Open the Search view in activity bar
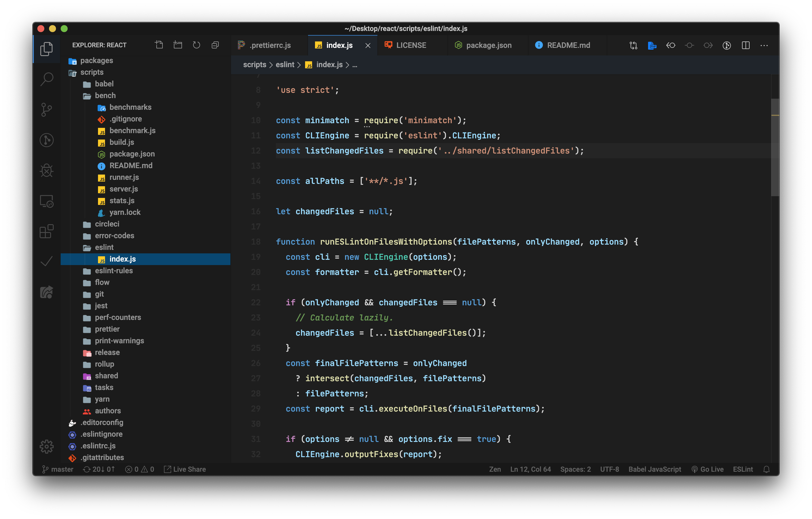This screenshot has width=812, height=519. 47,79
